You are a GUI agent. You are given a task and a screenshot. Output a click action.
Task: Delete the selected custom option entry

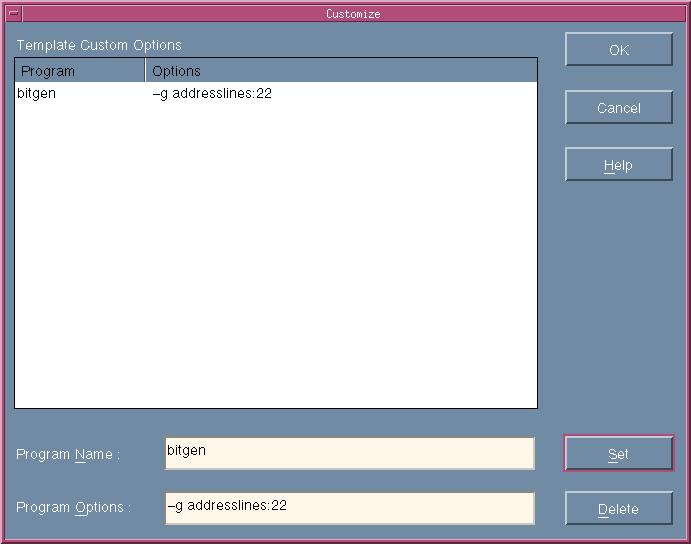[x=618, y=509]
